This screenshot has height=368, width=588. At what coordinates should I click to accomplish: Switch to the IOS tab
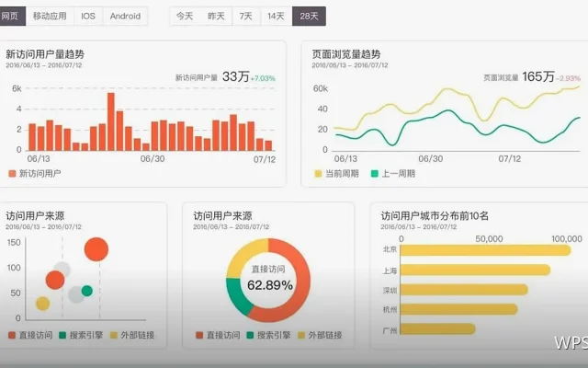tap(88, 17)
